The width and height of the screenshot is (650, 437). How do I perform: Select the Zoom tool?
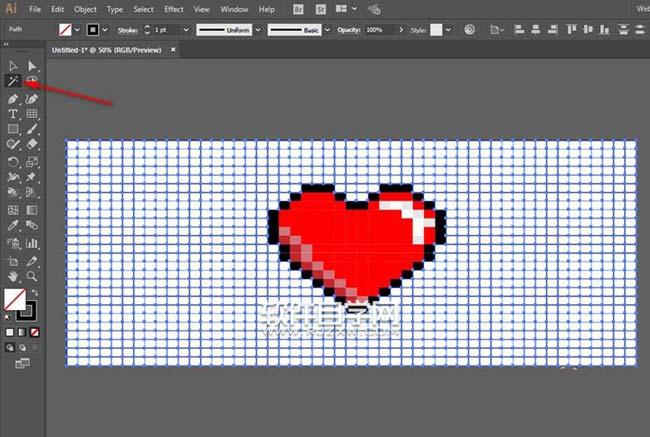(x=32, y=276)
